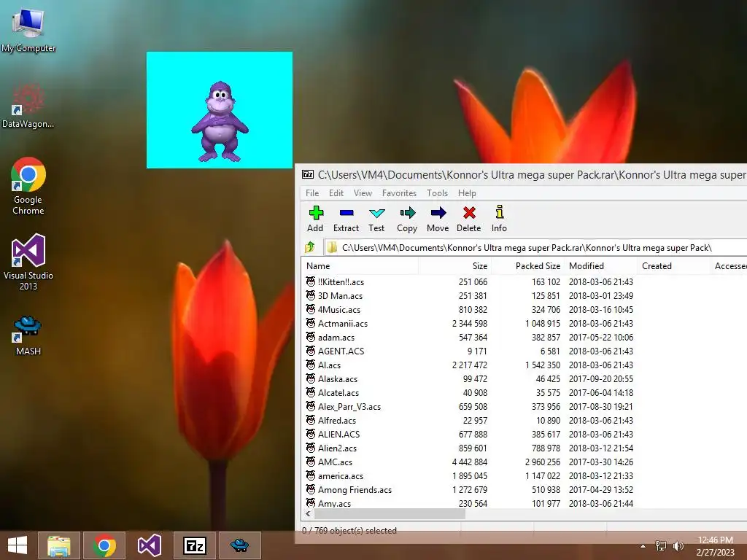Sort by the Name column header
Viewport: 747px width, 560px height.
360,265
